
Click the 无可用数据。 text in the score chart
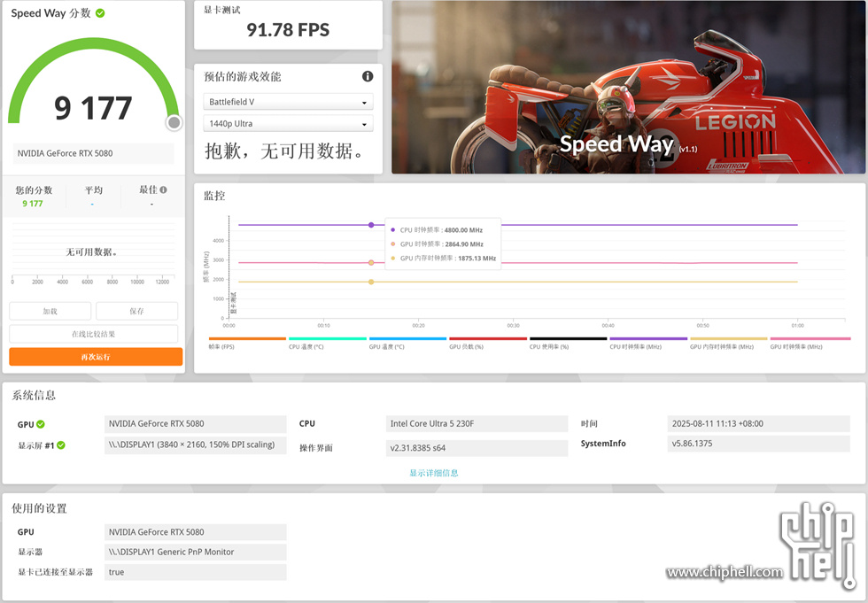pyautogui.click(x=91, y=252)
